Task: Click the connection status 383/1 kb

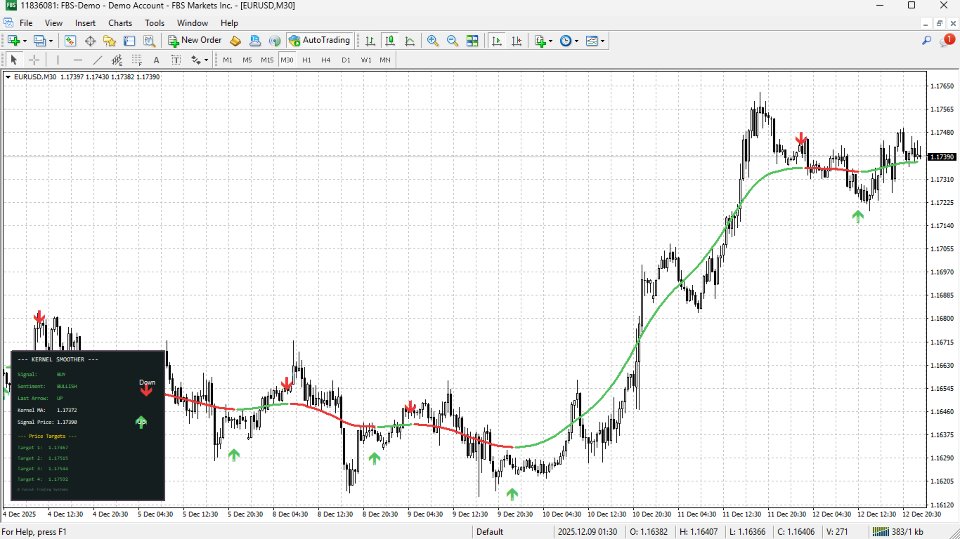Action: click(898, 532)
